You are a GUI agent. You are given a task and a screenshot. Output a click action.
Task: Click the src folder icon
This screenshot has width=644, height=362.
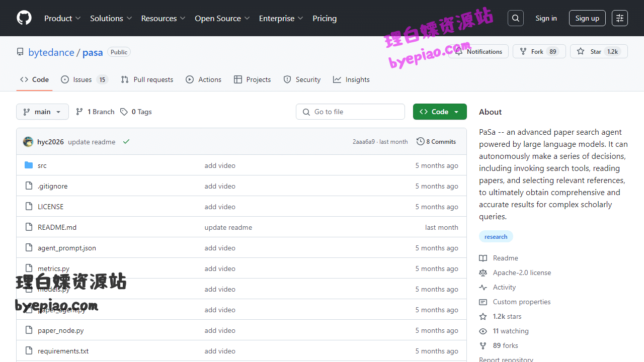point(29,165)
